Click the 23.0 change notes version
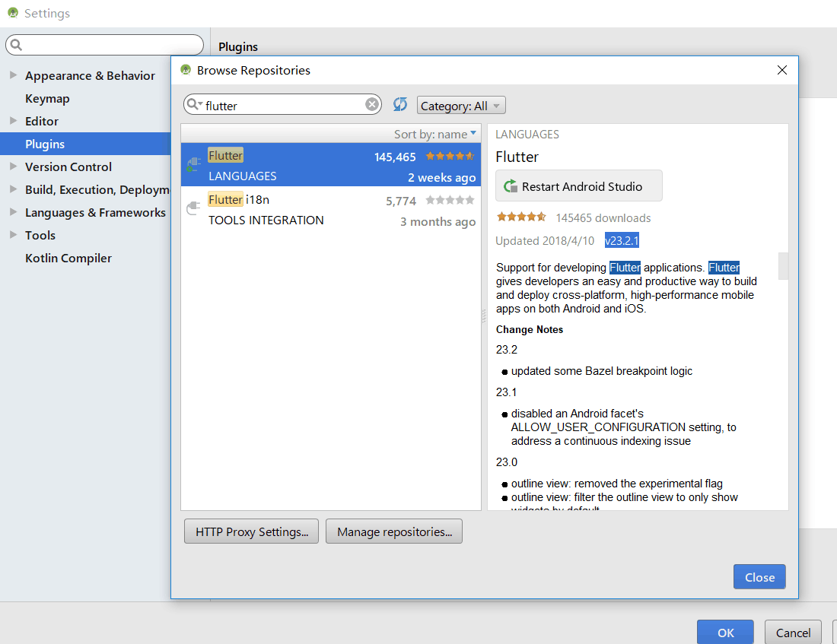Viewport: 837px width, 644px height. pyautogui.click(x=506, y=462)
